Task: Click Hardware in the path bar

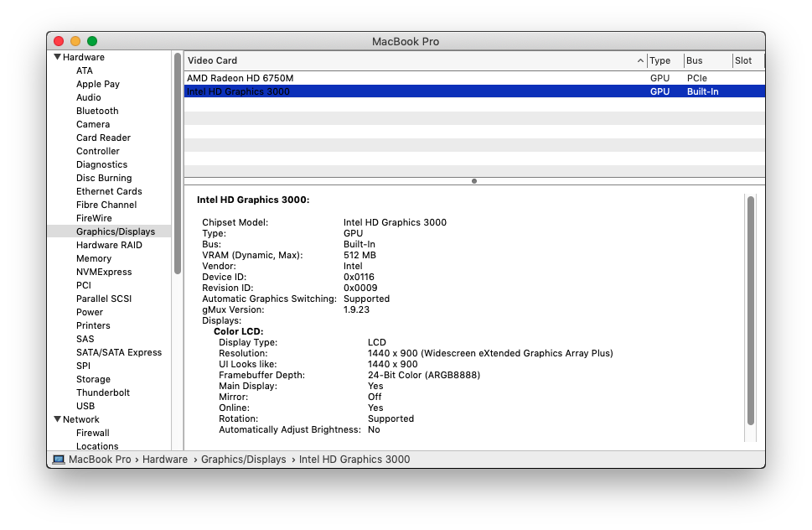Action: [165, 460]
